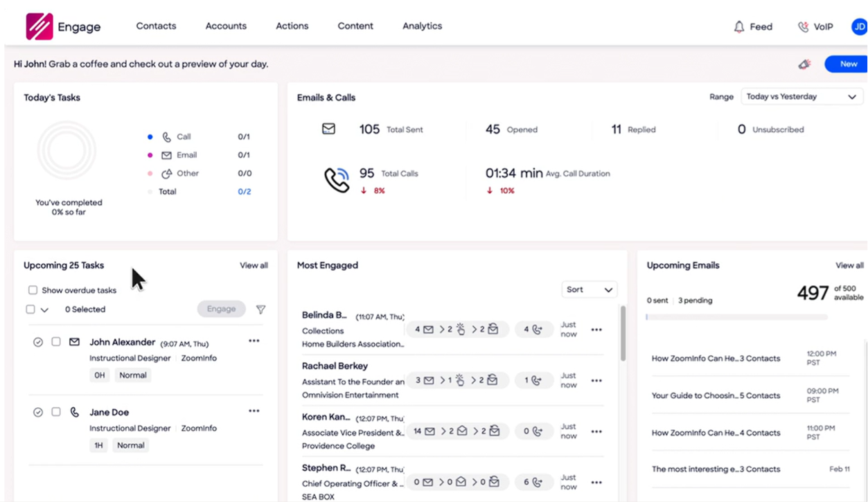The width and height of the screenshot is (868, 502).
Task: Select the Jane Doe task checkbox
Action: tap(56, 412)
